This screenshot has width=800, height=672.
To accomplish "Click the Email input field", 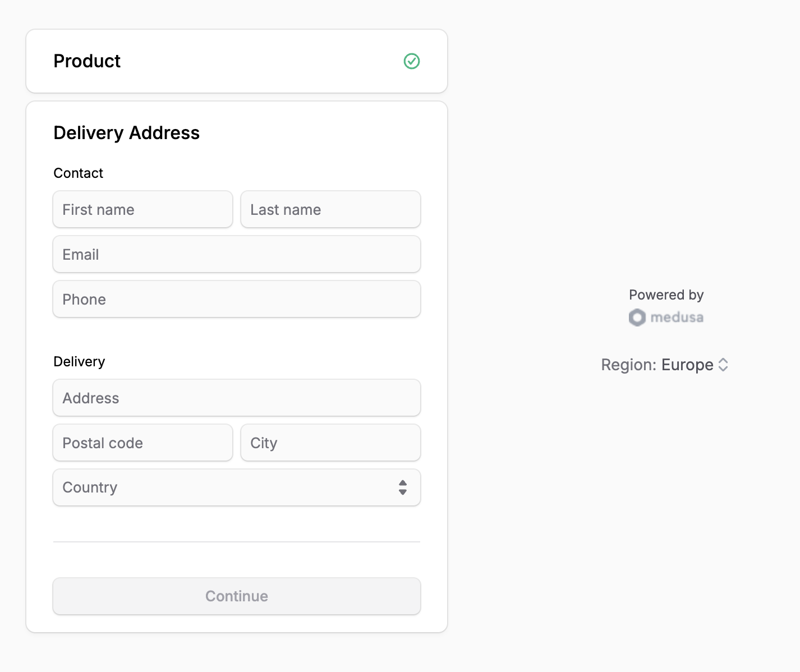I will point(236,254).
